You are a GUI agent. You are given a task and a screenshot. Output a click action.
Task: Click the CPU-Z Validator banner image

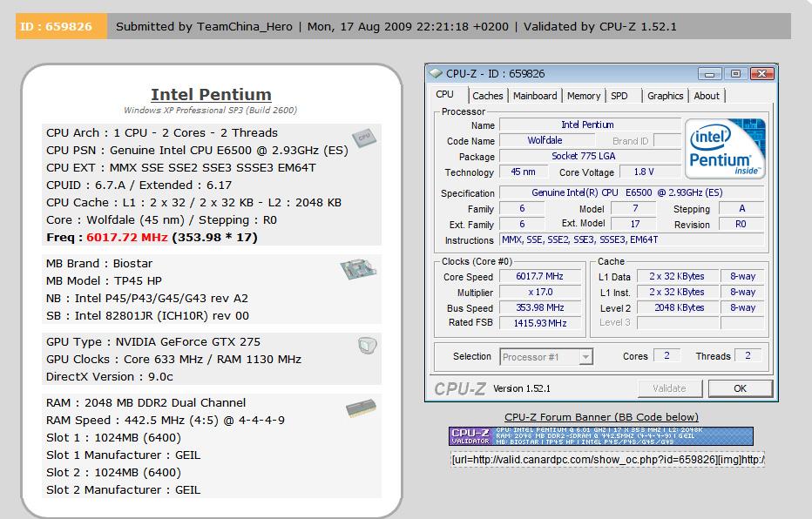[601, 436]
